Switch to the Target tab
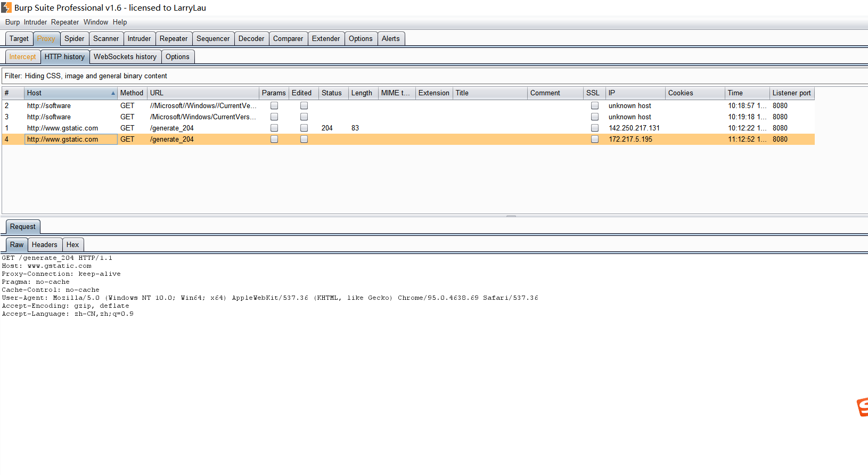The image size is (868, 475). pos(19,38)
